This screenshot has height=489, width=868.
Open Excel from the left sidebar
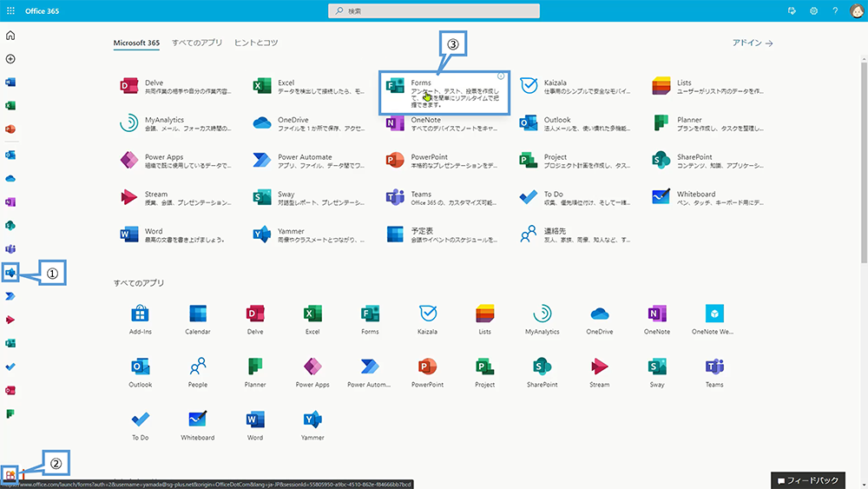tap(10, 105)
